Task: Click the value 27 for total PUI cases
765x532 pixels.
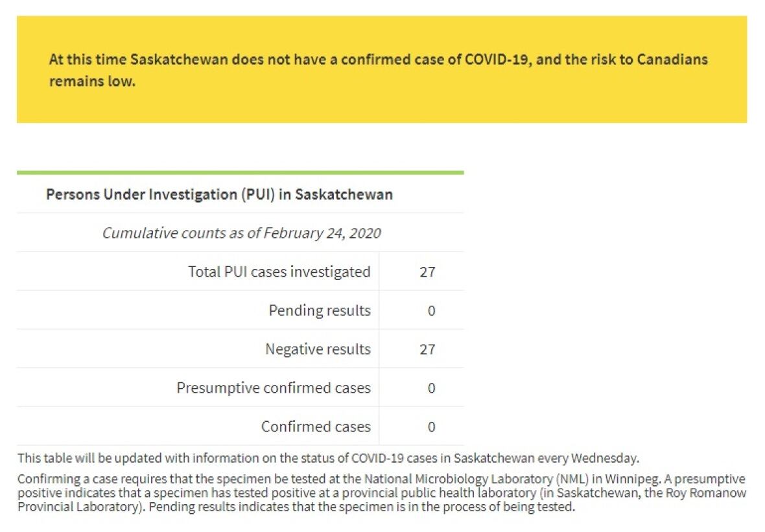Action: point(427,272)
